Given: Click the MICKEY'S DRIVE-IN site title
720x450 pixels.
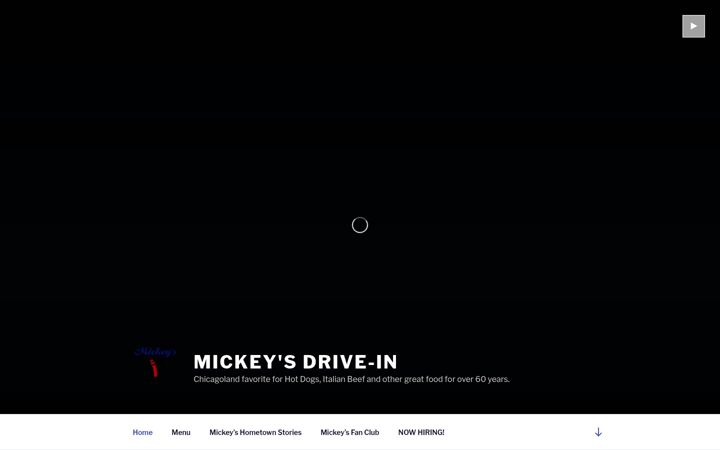Looking at the screenshot, I should pyautogui.click(x=295, y=362).
